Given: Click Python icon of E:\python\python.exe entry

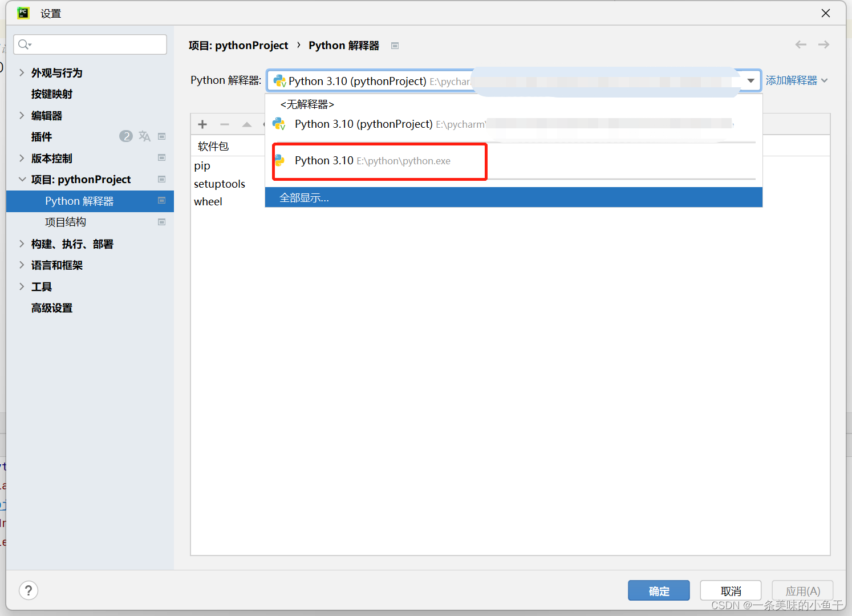Looking at the screenshot, I should [x=279, y=160].
